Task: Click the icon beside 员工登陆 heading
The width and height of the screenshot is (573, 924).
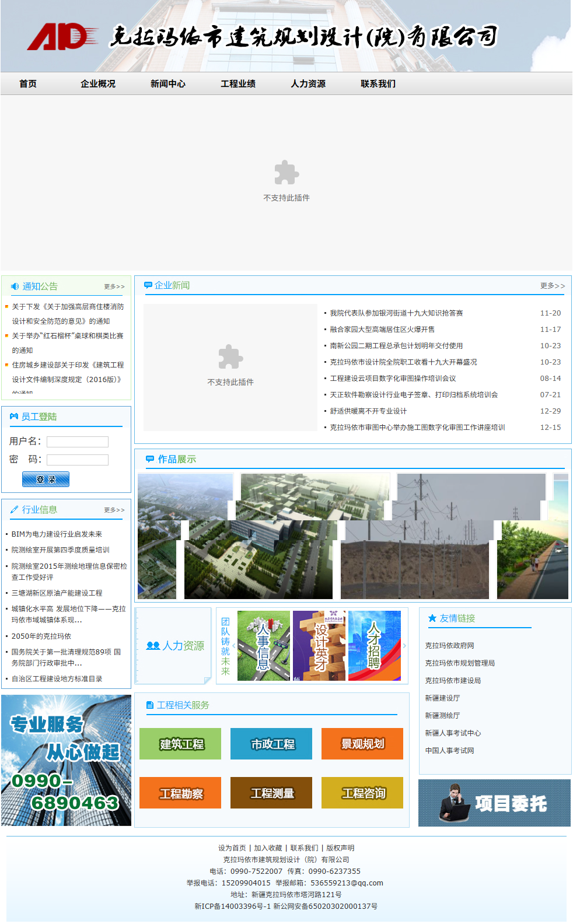Action: (14, 416)
